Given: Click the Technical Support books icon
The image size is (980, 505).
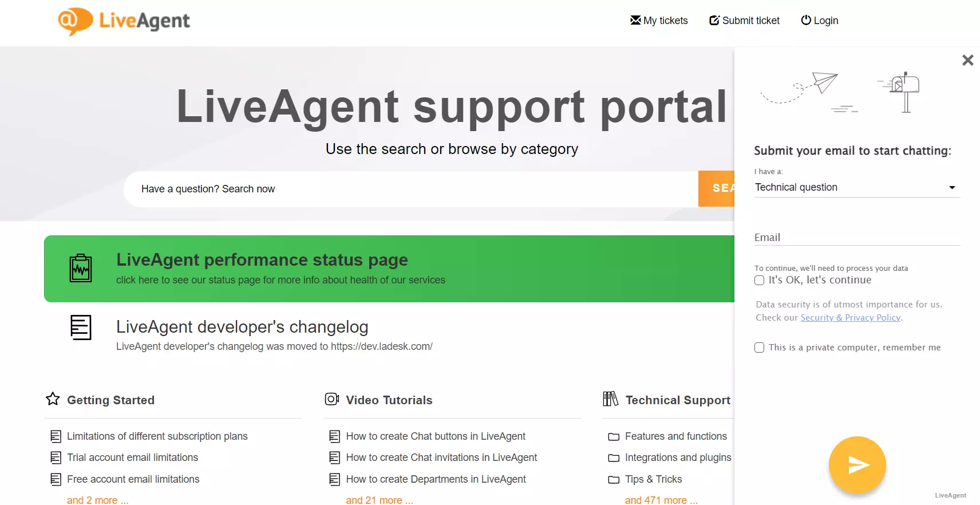Looking at the screenshot, I should pos(610,399).
